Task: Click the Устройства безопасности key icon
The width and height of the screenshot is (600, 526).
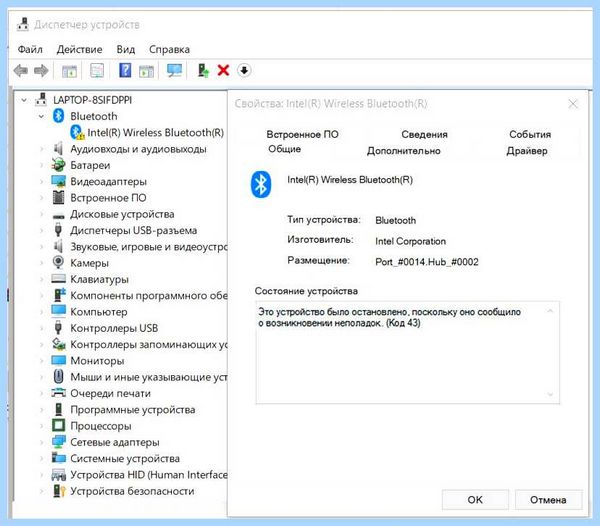Action: click(x=59, y=491)
